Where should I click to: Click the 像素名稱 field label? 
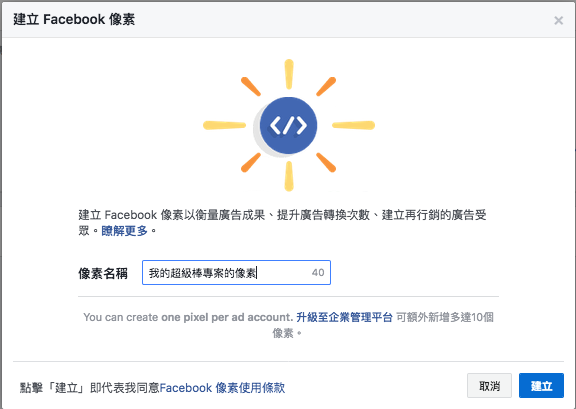[103, 273]
